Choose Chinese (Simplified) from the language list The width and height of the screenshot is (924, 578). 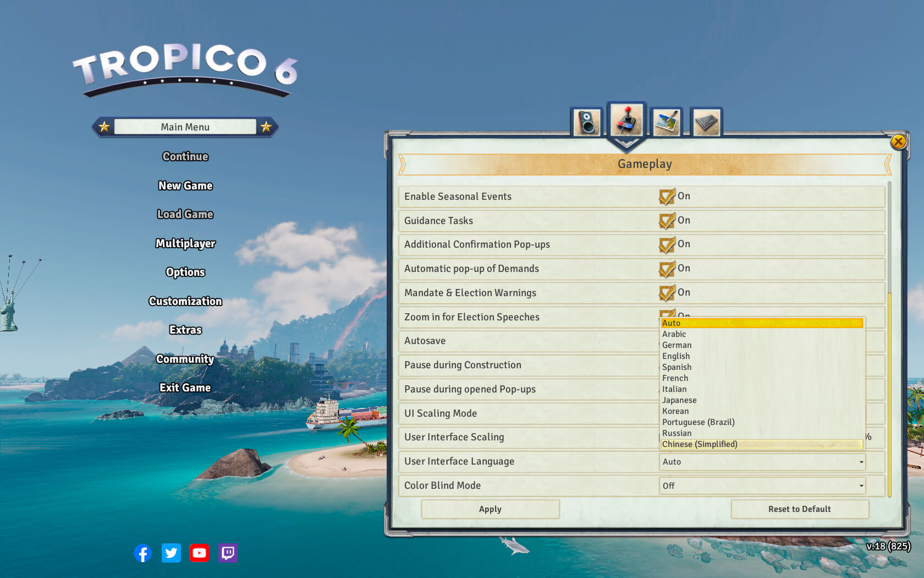(762, 444)
